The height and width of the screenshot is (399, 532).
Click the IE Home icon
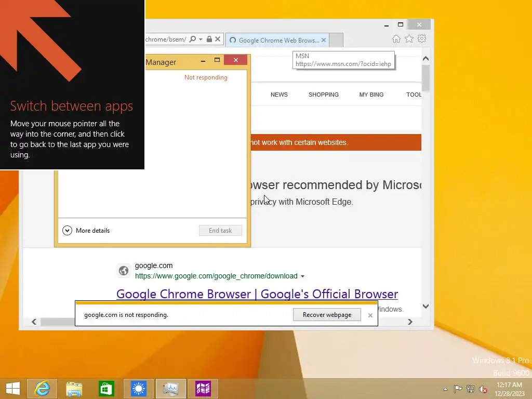click(396, 38)
